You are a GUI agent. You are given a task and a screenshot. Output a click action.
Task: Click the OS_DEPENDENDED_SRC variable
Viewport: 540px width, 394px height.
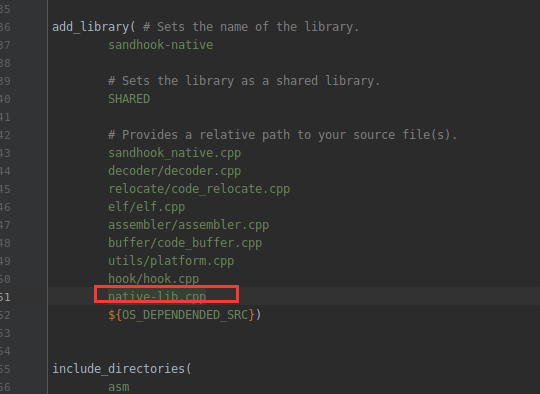point(185,315)
